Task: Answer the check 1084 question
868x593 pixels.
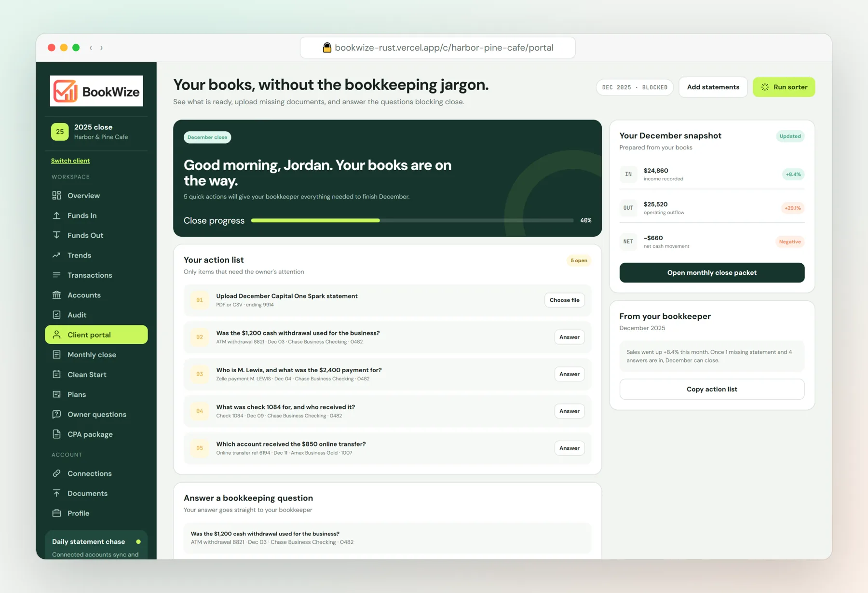Action: coord(569,411)
